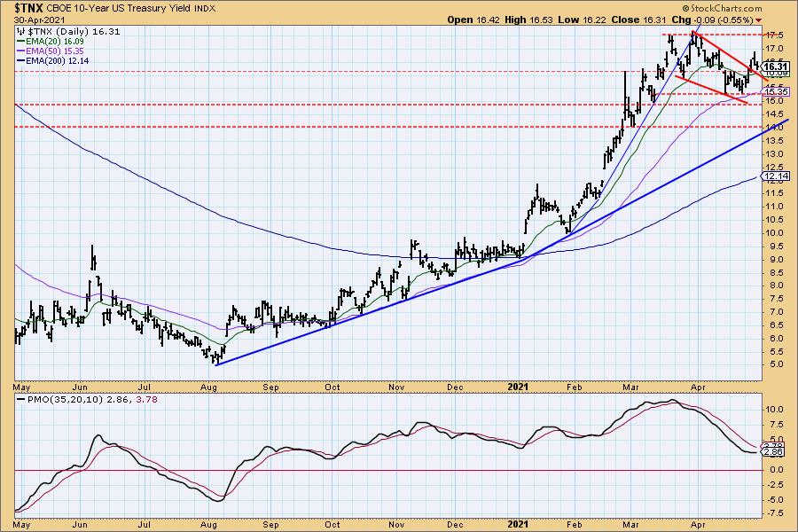Image resolution: width=798 pixels, height=532 pixels.
Task: Click the 13.0 price axis label
Action: [x=773, y=153]
